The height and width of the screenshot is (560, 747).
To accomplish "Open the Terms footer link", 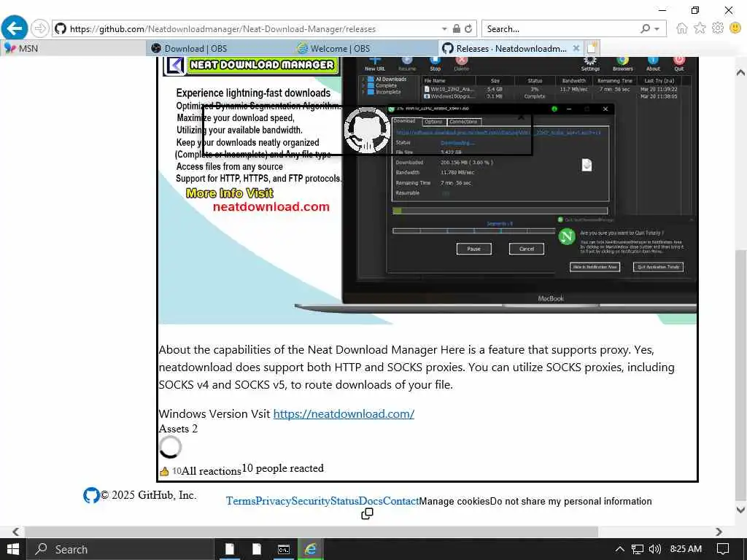I will click(241, 501).
